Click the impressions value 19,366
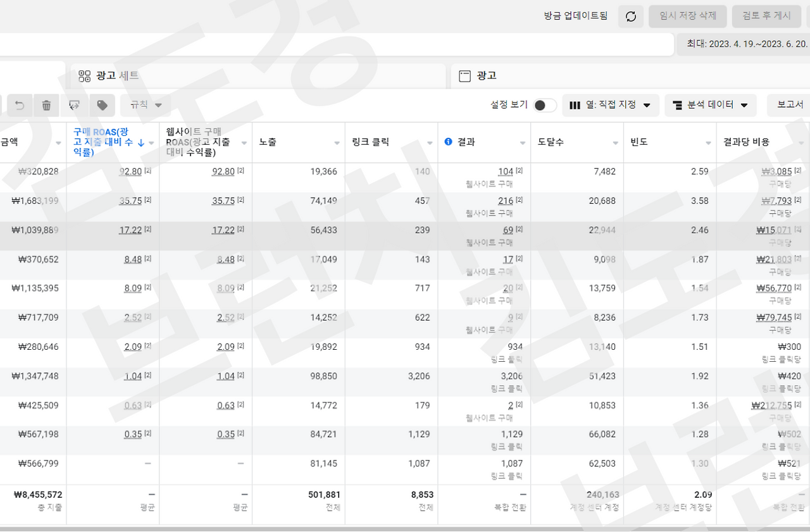Screen dimensions: 810x532 (x=323, y=171)
